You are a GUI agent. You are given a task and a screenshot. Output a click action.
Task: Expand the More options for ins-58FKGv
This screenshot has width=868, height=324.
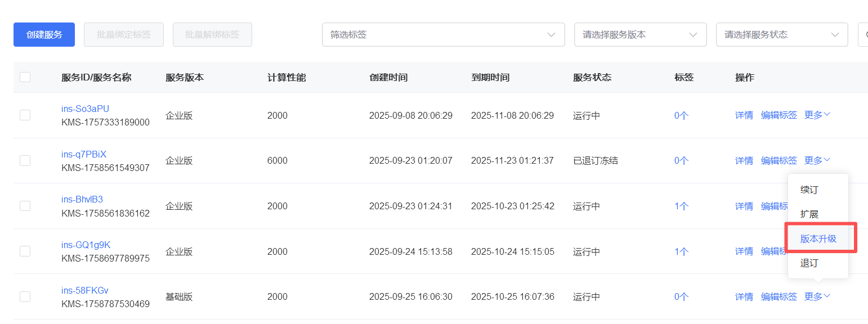pos(817,296)
